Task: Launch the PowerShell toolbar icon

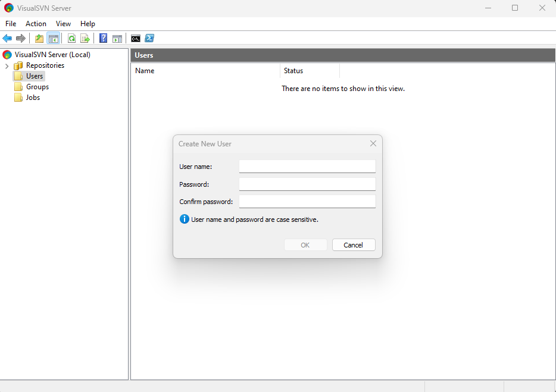Action: pos(150,39)
